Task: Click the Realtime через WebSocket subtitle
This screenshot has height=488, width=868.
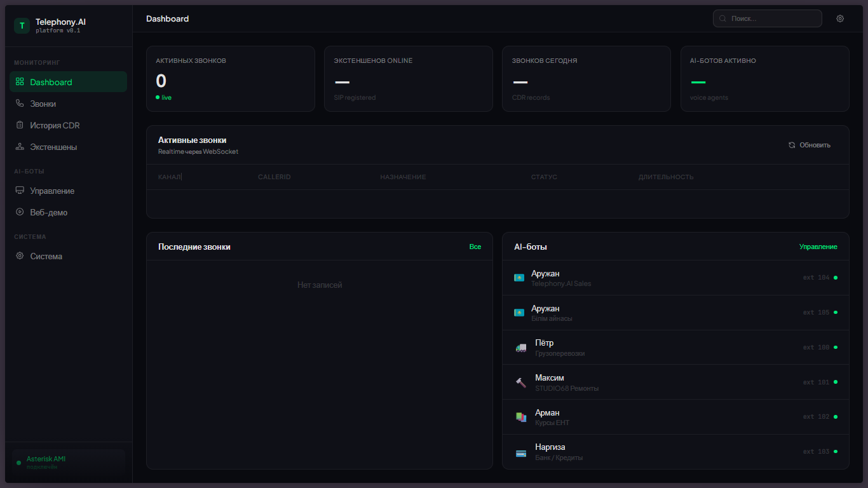Action: pyautogui.click(x=198, y=152)
